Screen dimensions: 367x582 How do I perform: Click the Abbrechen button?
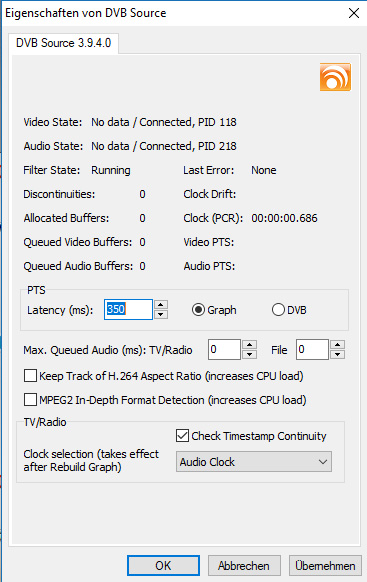(244, 566)
